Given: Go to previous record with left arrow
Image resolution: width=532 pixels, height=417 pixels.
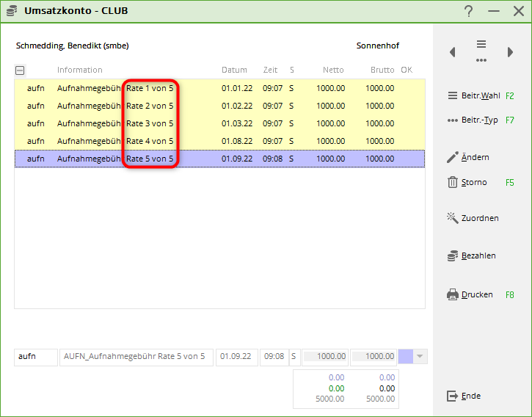Looking at the screenshot, I should [x=453, y=52].
